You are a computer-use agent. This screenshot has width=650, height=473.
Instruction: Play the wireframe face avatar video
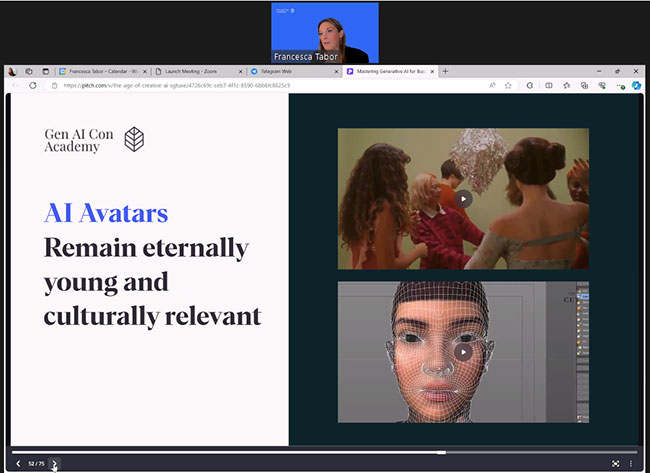click(x=463, y=352)
